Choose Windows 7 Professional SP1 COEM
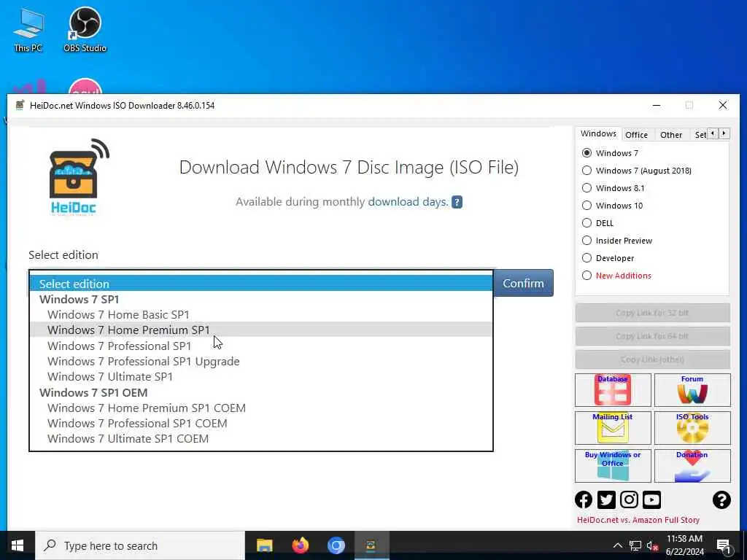The width and height of the screenshot is (747, 560). (261, 424)
